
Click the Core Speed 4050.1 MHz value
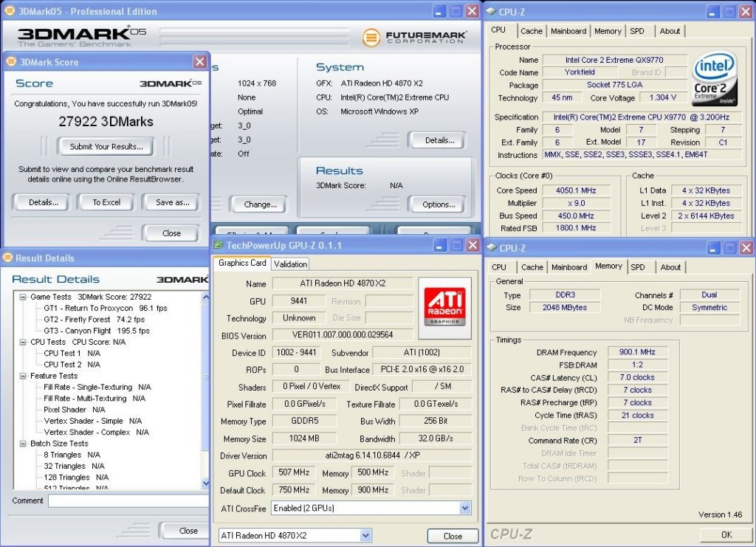[x=576, y=190]
